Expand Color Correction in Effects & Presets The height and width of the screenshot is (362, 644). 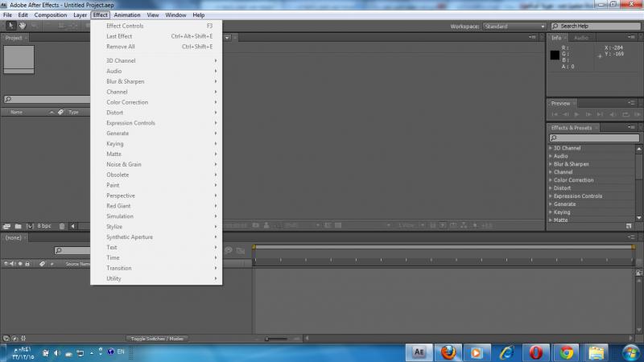point(551,179)
